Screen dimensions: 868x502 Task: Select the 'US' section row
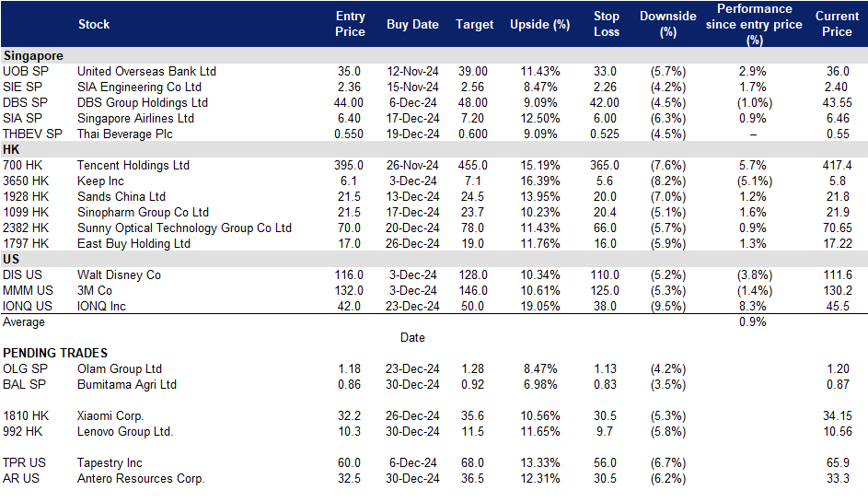(x=434, y=260)
